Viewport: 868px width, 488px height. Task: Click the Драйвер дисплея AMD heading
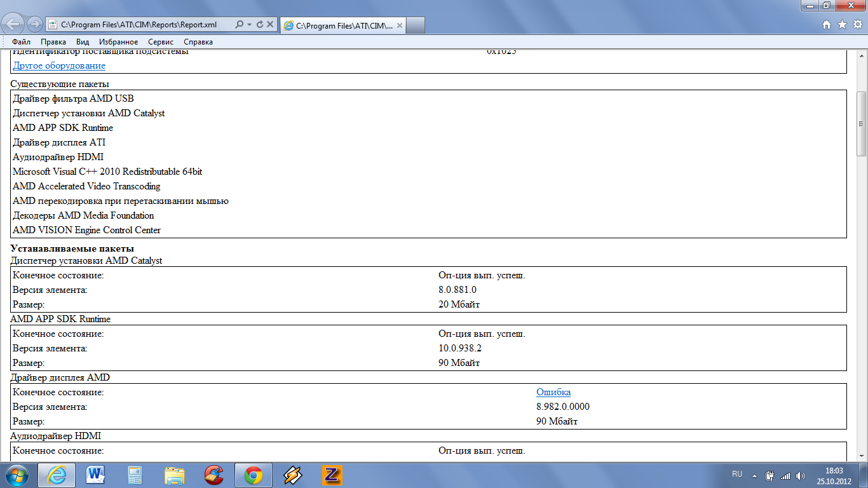tap(60, 377)
